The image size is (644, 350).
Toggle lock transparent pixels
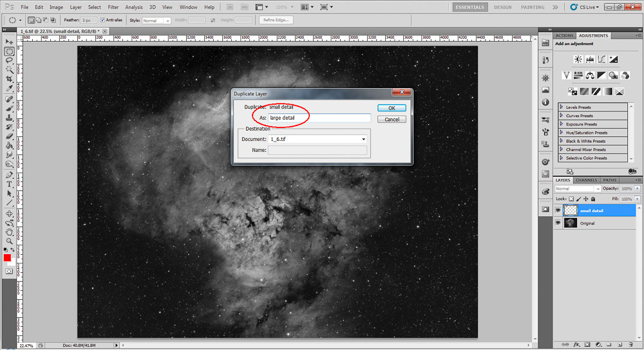click(571, 199)
